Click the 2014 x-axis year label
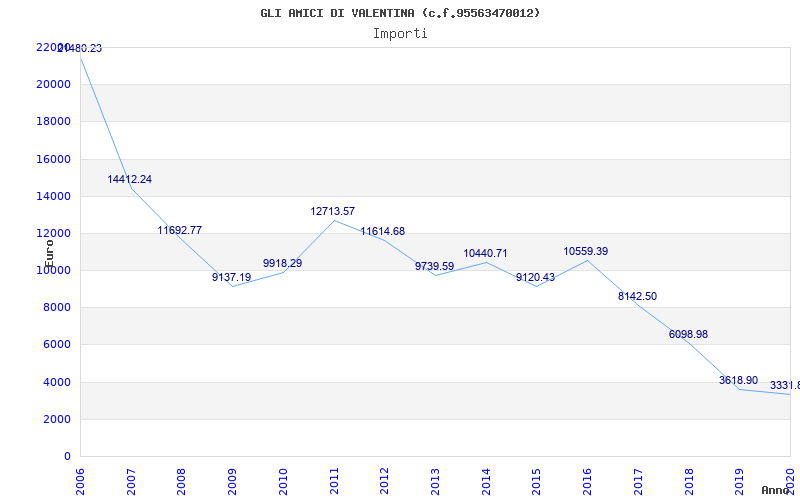 coord(486,481)
